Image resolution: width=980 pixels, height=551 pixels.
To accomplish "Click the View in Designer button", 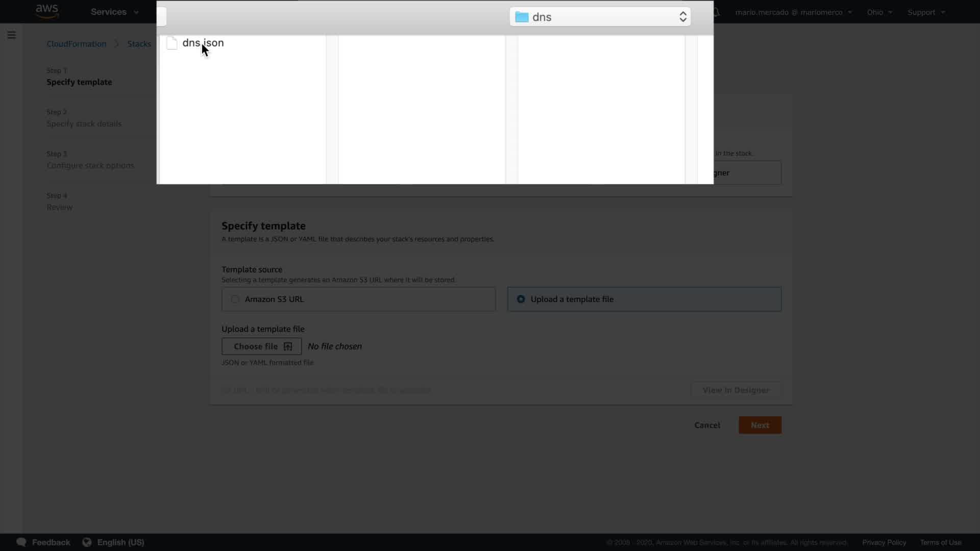I will pos(736,390).
